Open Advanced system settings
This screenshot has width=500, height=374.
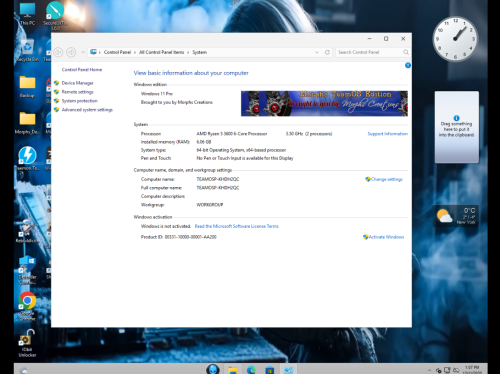(x=87, y=110)
